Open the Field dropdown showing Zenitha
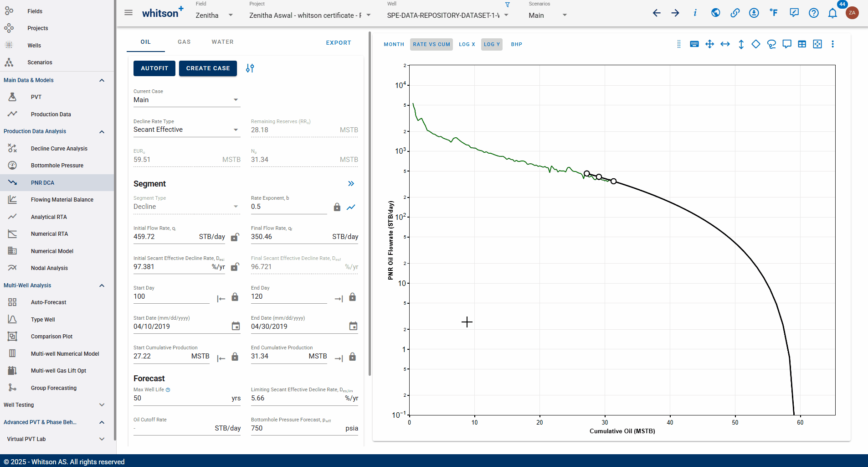 click(214, 15)
